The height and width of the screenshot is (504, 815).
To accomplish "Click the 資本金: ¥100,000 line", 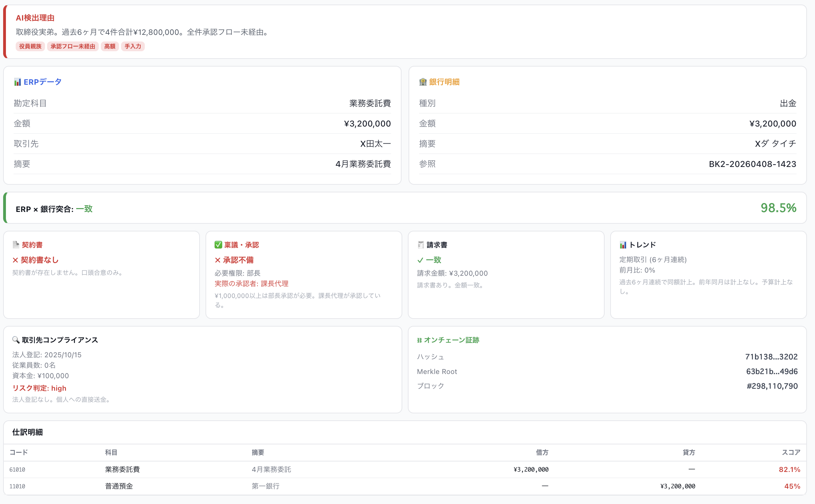I will click(x=40, y=376).
